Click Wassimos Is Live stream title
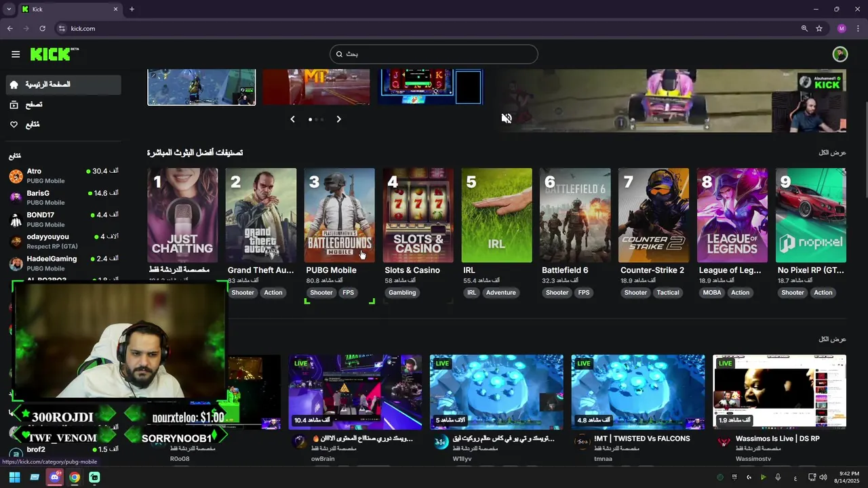This screenshot has height=488, width=868. 778,439
